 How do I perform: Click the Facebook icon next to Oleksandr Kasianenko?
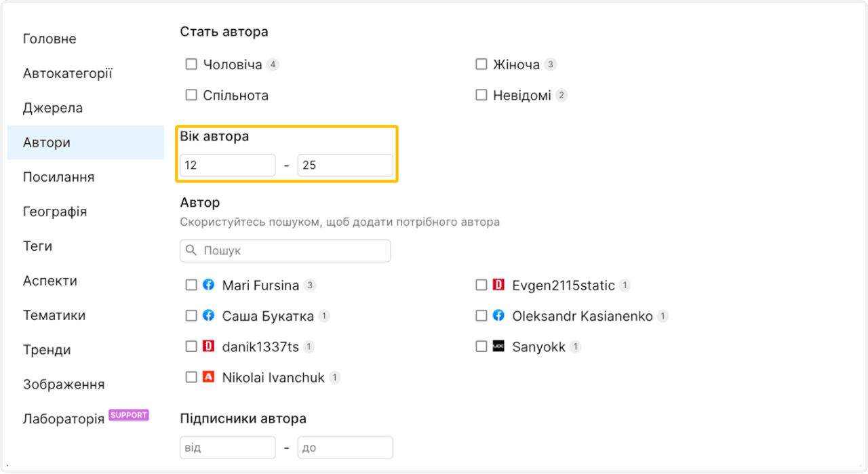coord(499,315)
